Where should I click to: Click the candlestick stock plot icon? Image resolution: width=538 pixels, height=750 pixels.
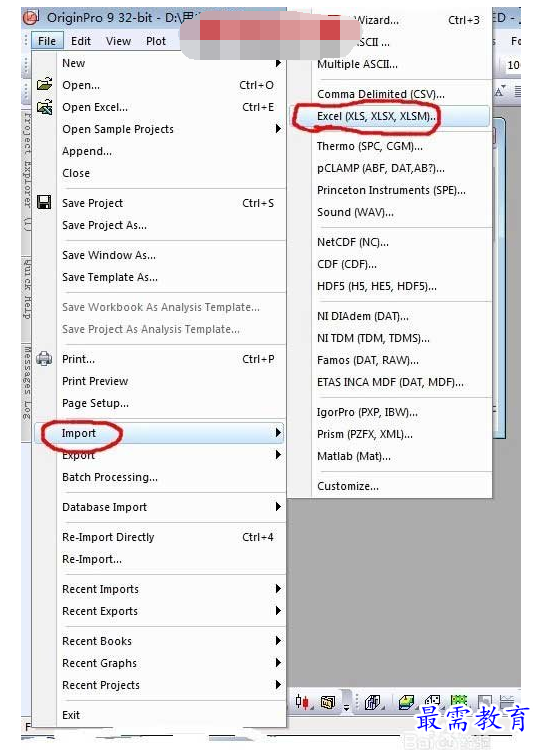click(303, 702)
